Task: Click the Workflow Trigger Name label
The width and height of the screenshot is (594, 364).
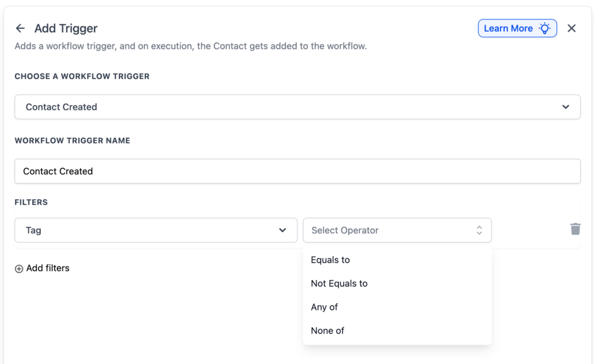Action: 72,141
